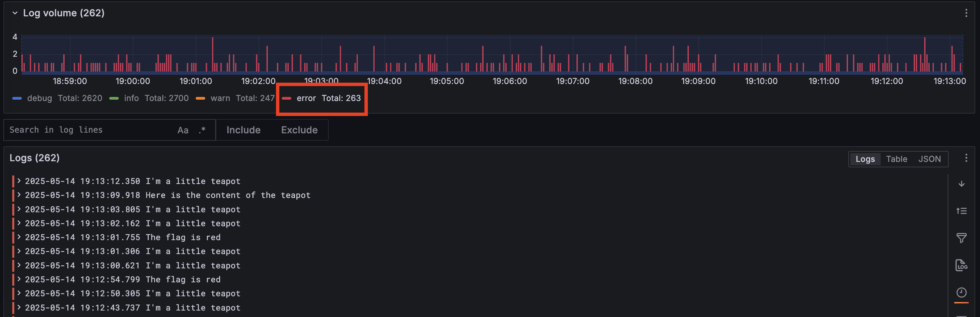The image size is (980, 317).
Task: Collapse the Log volume panel
Action: [x=15, y=13]
